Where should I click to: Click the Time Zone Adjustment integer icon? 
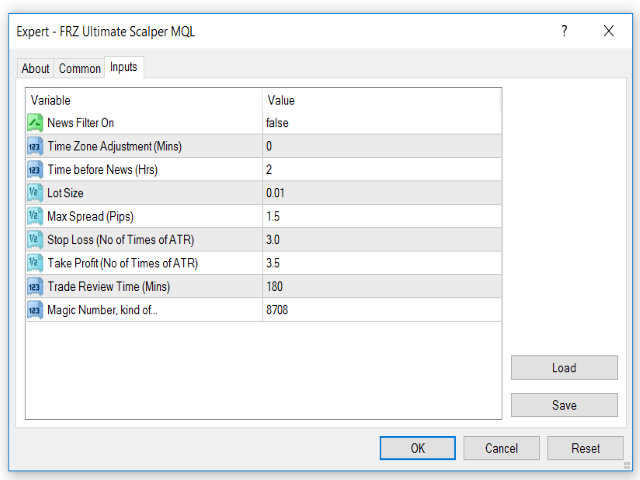(x=35, y=146)
